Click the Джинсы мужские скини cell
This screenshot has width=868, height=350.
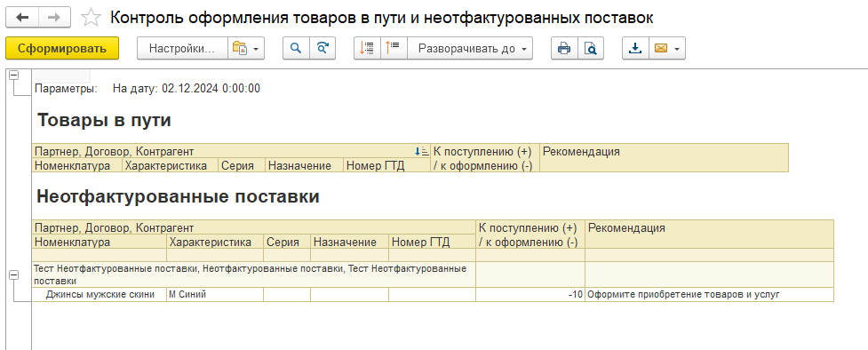[x=100, y=295]
